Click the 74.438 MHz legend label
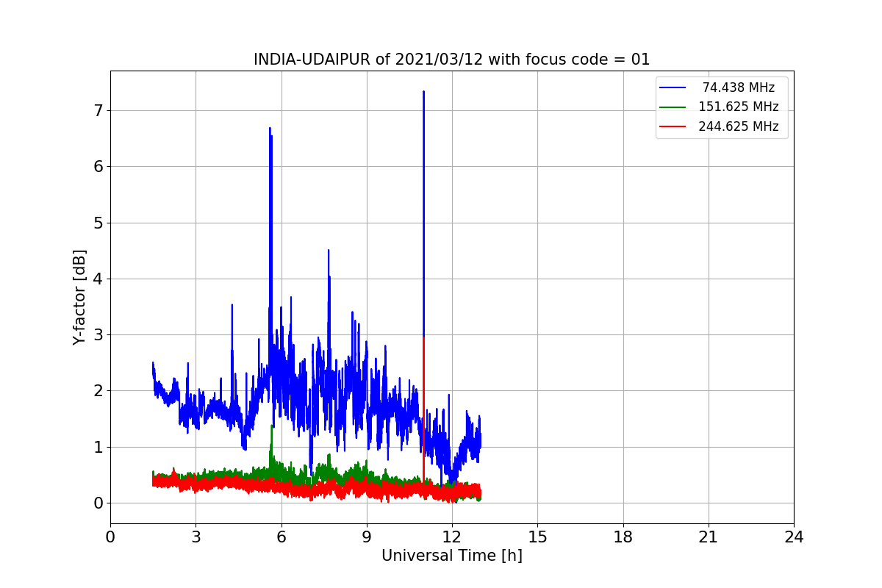The height and width of the screenshot is (588, 882). [739, 87]
